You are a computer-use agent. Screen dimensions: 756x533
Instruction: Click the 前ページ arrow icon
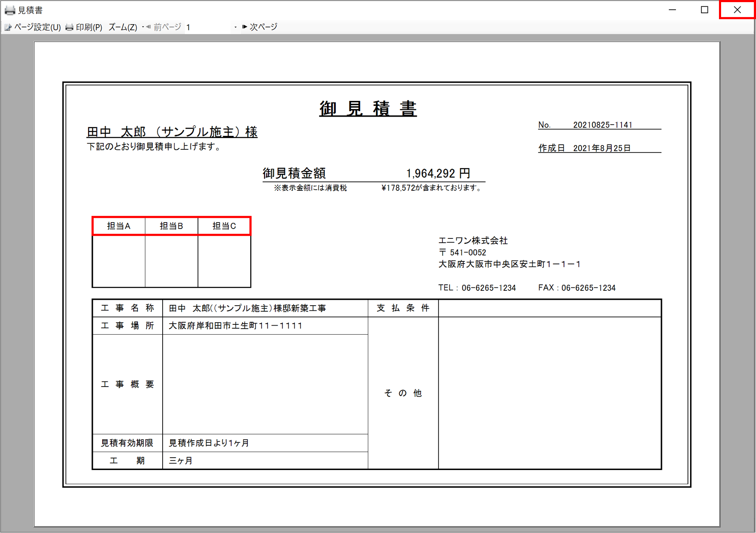point(148,27)
